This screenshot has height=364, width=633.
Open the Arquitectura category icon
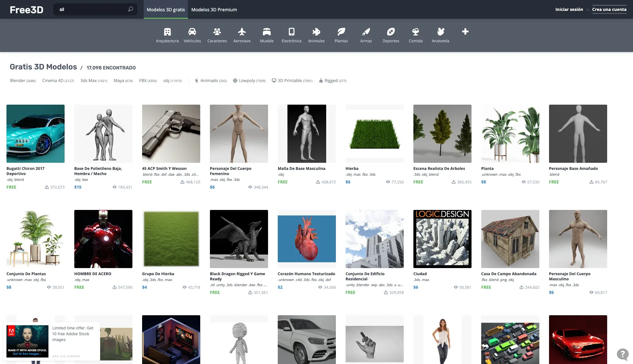pyautogui.click(x=167, y=32)
